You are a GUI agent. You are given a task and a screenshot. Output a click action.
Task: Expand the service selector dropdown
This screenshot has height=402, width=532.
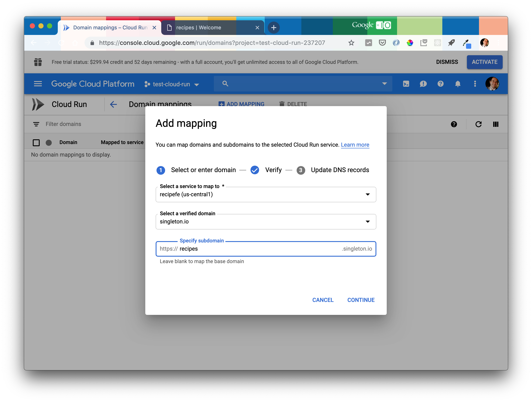click(368, 194)
